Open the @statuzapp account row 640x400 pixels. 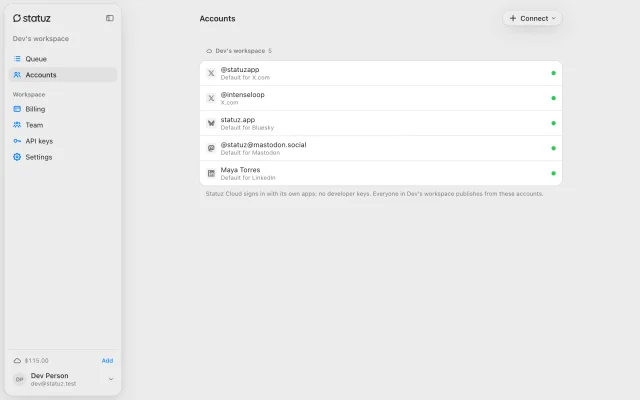pos(381,73)
